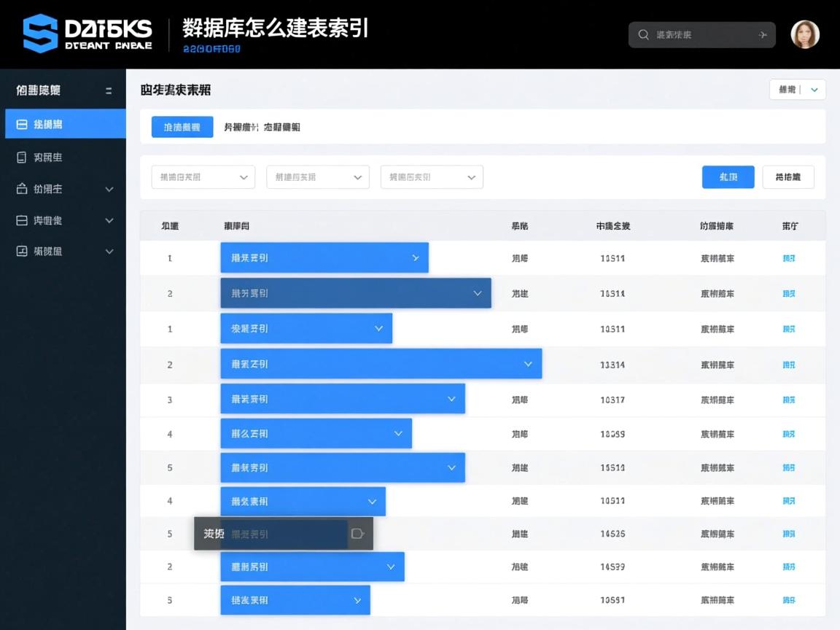Collapse the sidebar using the hamburger icon
Image resolution: width=840 pixels, height=630 pixels.
108,90
